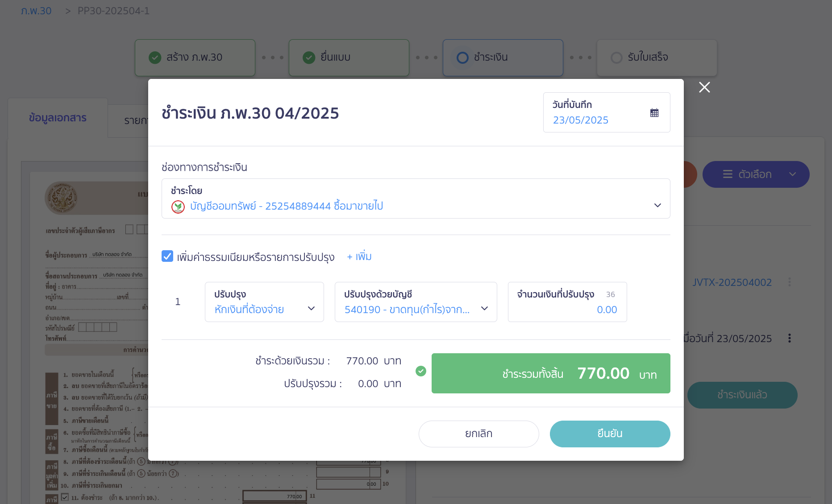Open the calendar icon to change วันที่บันทึก
The height and width of the screenshot is (504, 832).
tap(654, 112)
